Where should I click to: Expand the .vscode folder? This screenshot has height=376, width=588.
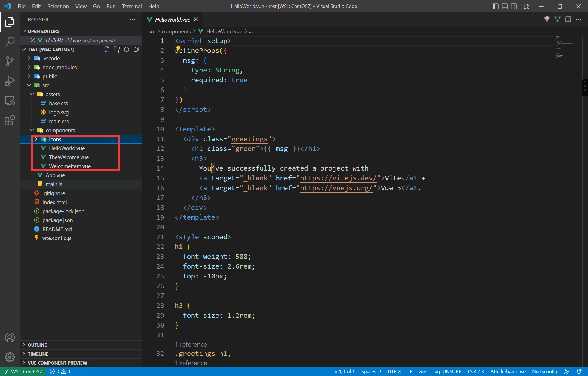29,58
